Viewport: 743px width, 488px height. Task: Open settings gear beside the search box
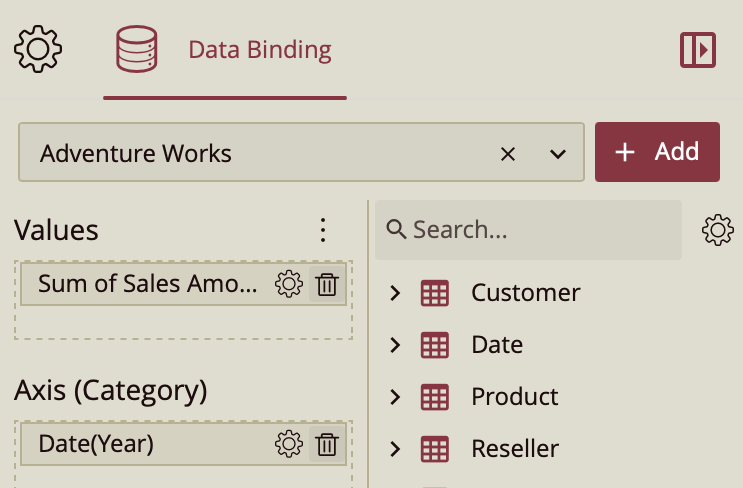(717, 230)
